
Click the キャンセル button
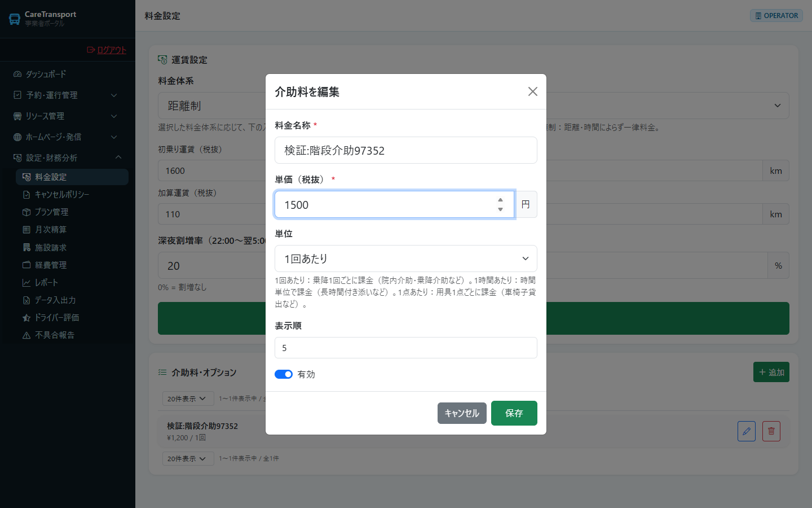point(462,413)
